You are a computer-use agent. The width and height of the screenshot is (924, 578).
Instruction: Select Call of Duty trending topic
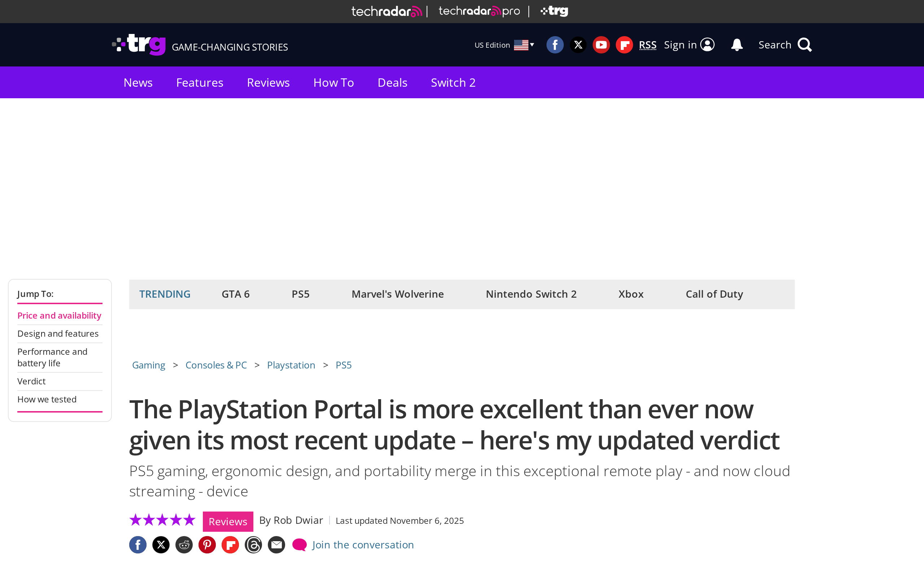[714, 294]
